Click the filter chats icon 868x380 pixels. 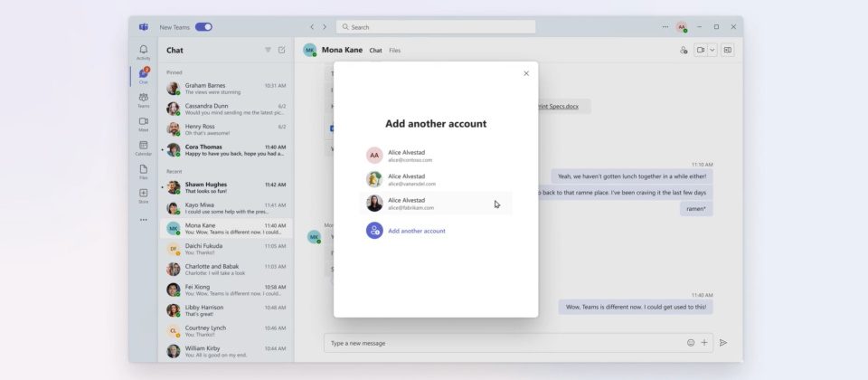pos(268,51)
